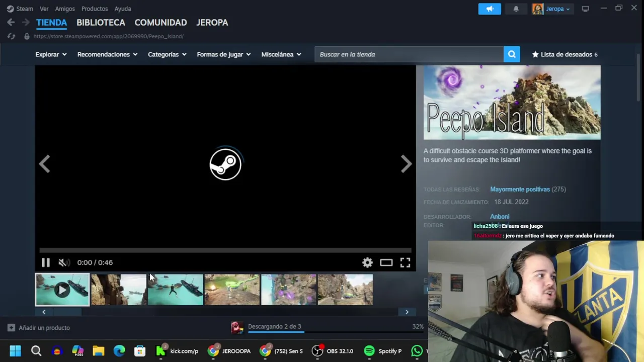Open the Amigos menu

pos(65,9)
